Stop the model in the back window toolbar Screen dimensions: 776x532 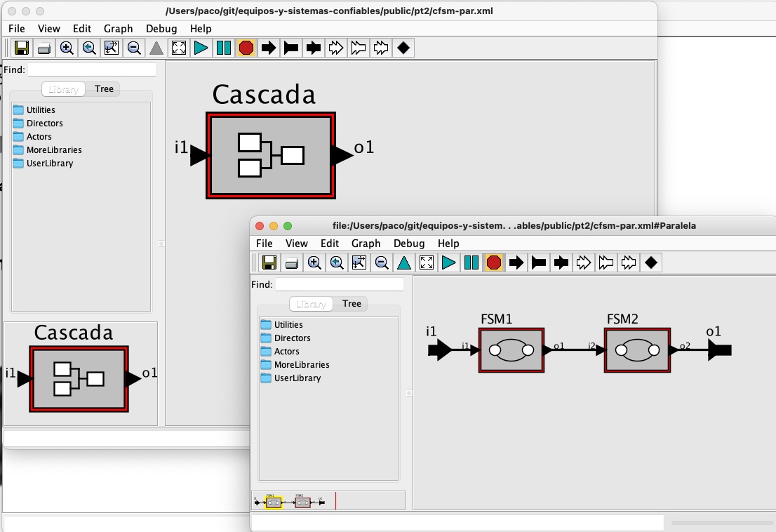246,48
